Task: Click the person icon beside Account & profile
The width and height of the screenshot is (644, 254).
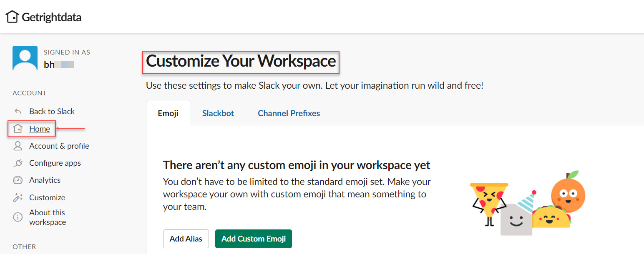Action: pos(18,146)
